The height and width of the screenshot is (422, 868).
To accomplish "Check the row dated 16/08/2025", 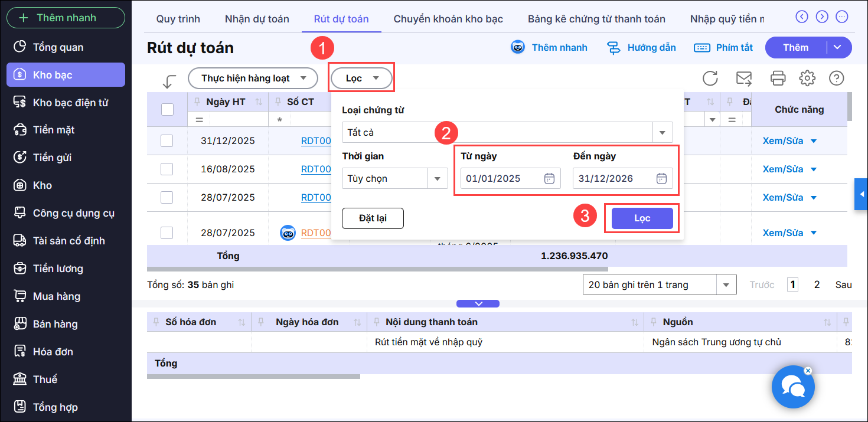I will tap(167, 169).
